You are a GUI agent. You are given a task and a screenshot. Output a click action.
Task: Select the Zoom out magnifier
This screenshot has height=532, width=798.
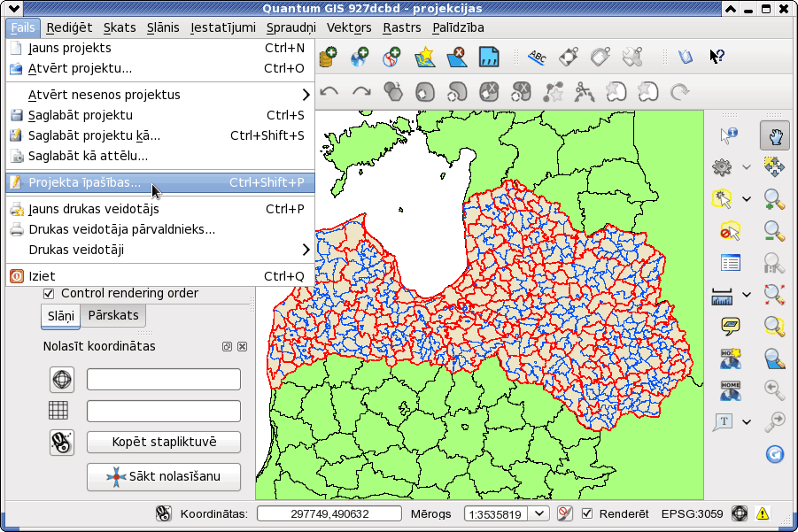[774, 231]
